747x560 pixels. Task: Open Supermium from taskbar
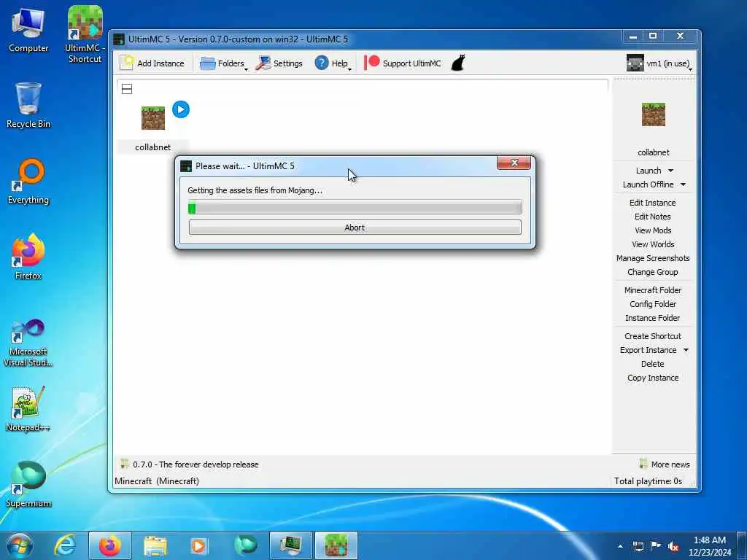246,545
